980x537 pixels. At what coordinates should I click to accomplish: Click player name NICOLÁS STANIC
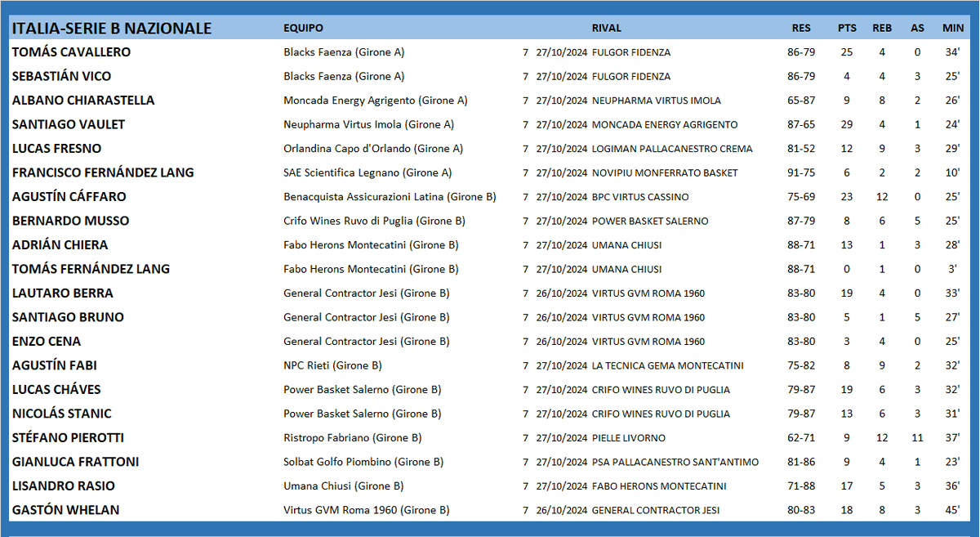[x=61, y=414]
